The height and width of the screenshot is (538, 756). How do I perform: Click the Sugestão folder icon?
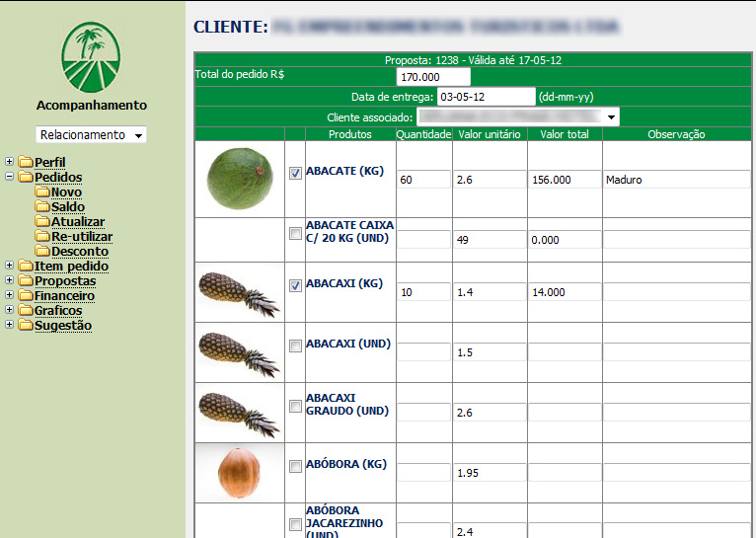[x=26, y=325]
